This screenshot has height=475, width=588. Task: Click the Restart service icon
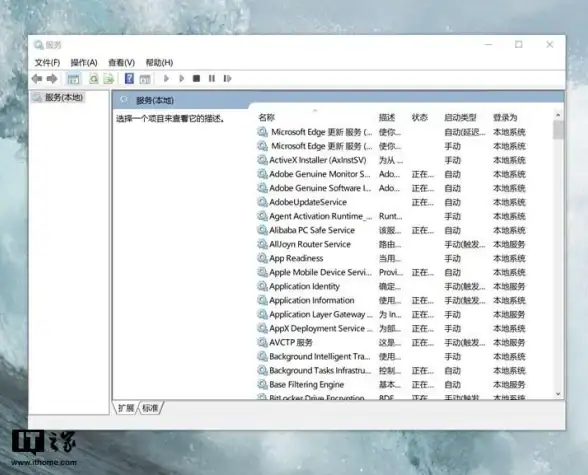coord(227,78)
